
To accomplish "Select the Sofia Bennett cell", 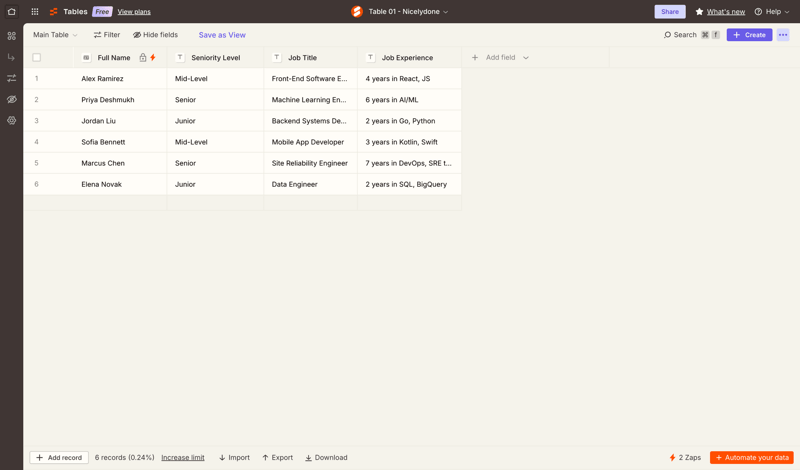I will click(x=120, y=142).
